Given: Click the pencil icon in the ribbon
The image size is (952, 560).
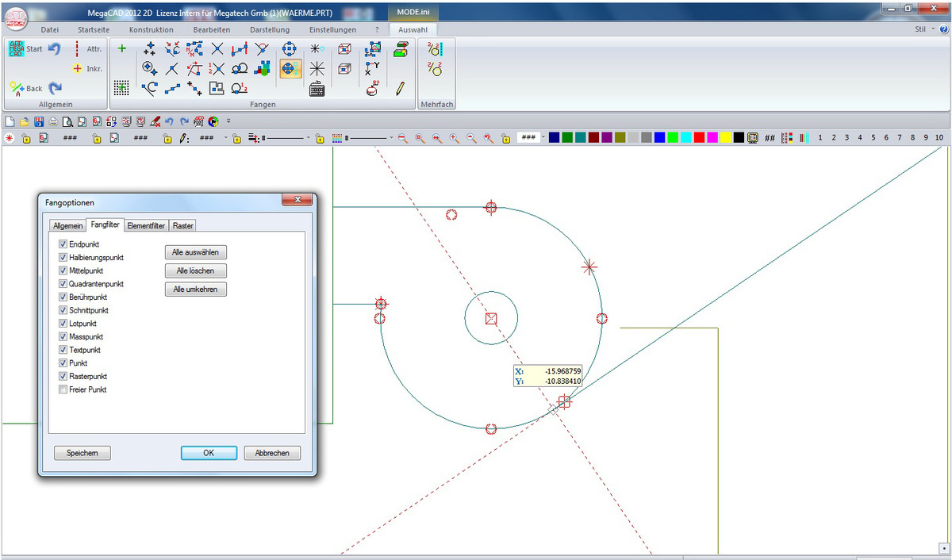Looking at the screenshot, I should [400, 88].
